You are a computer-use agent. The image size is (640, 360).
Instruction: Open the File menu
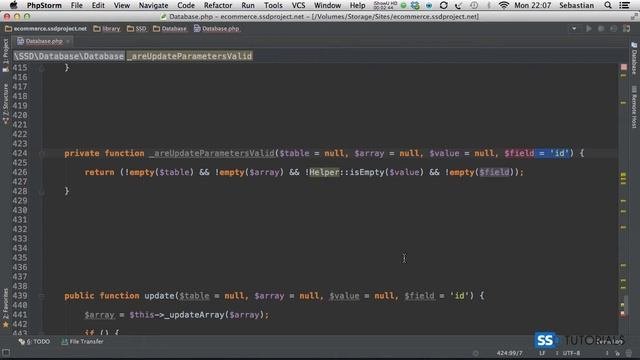coord(76,5)
